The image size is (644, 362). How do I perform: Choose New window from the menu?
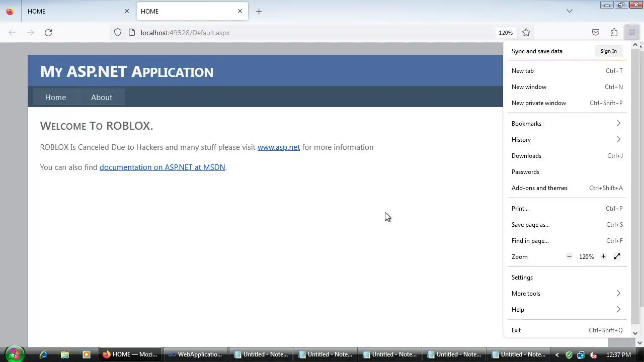tap(567, 87)
